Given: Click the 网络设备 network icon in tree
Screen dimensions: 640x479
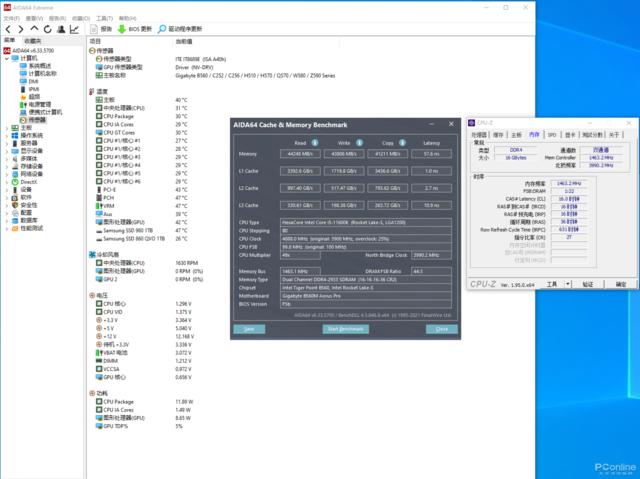Looking at the screenshot, I should tap(15, 174).
